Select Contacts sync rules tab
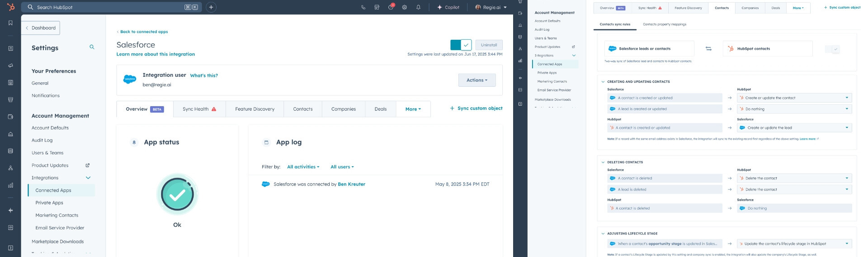The image size is (868, 257). coord(615,24)
